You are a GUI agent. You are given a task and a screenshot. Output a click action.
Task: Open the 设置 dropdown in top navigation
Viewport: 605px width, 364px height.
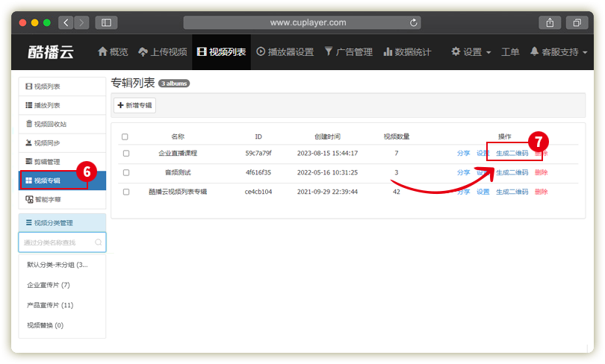pos(471,52)
